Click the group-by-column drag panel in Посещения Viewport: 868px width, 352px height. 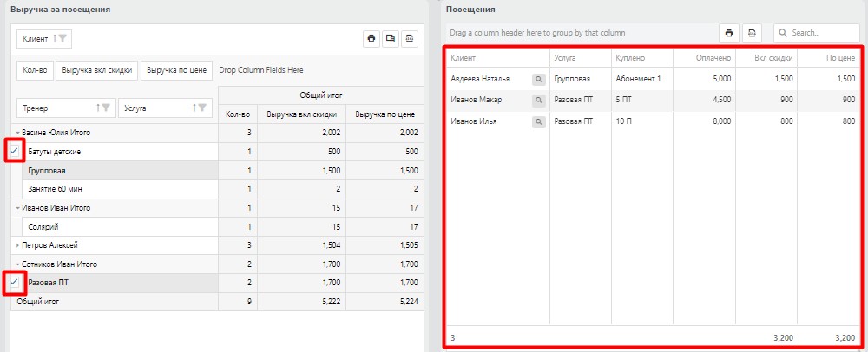point(581,33)
